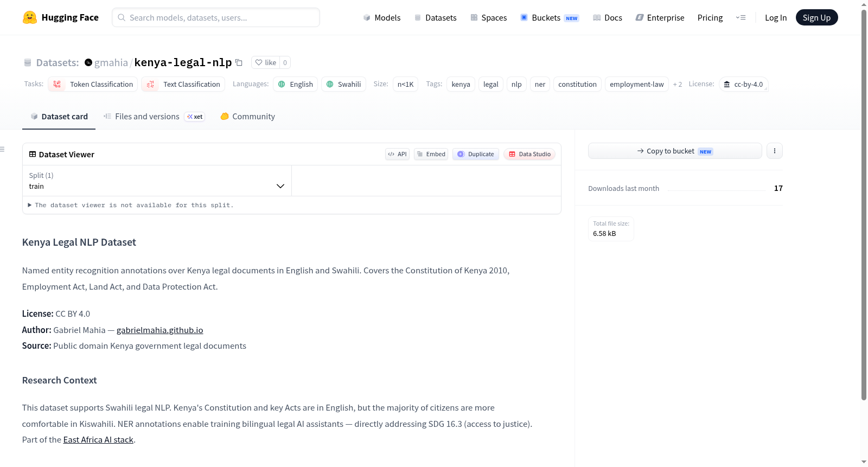Open the Datasets page from navbar
Image resolution: width=868 pixels, height=467 pixels.
point(435,18)
